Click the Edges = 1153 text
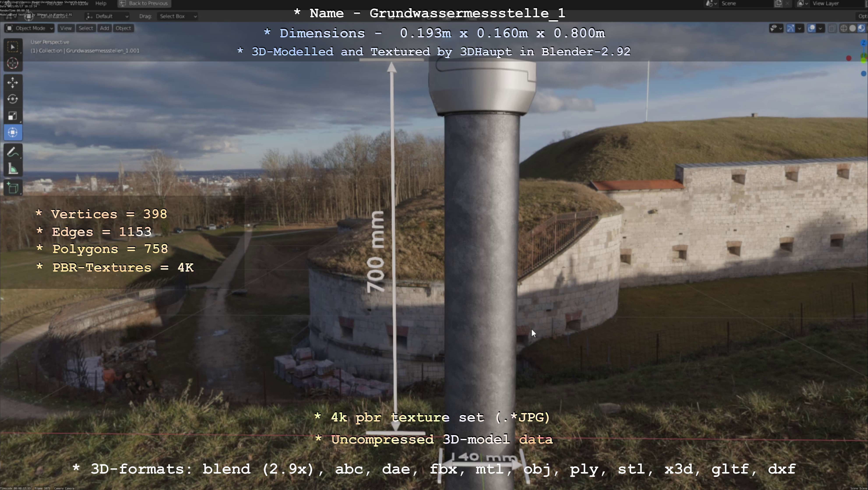The height and width of the screenshot is (490, 868). click(94, 232)
